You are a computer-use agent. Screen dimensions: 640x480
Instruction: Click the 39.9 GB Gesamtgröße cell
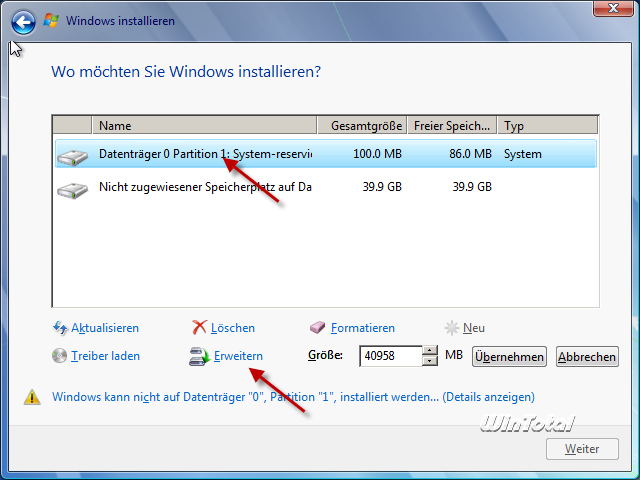[382, 187]
